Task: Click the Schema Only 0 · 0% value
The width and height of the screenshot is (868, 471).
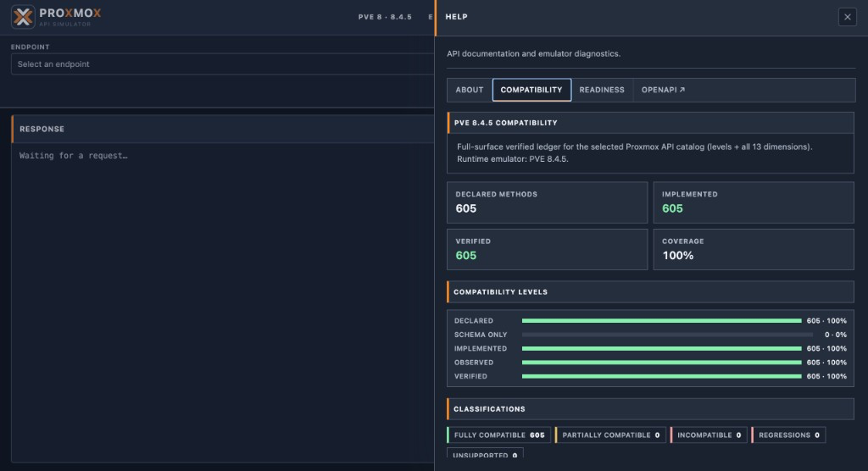Action: [x=835, y=335]
